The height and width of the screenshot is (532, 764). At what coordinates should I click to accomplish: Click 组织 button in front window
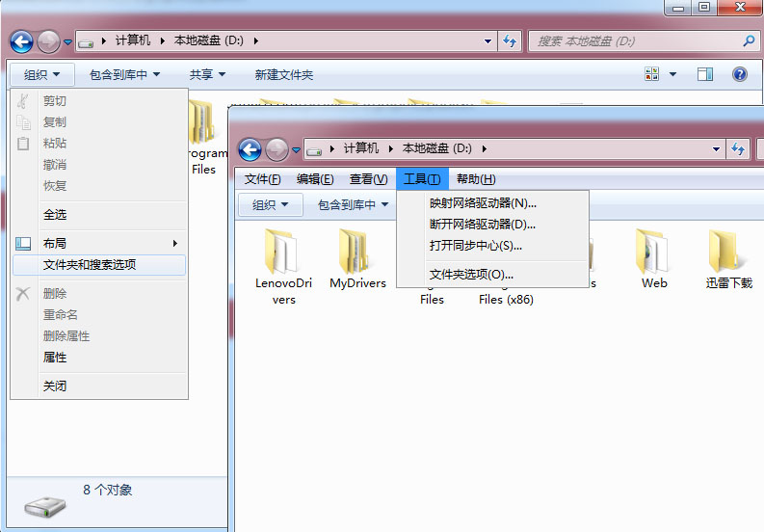[270, 205]
